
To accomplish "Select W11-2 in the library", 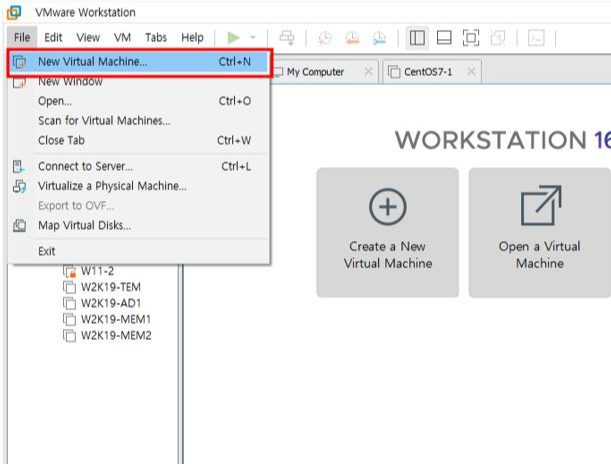I will pos(97,271).
